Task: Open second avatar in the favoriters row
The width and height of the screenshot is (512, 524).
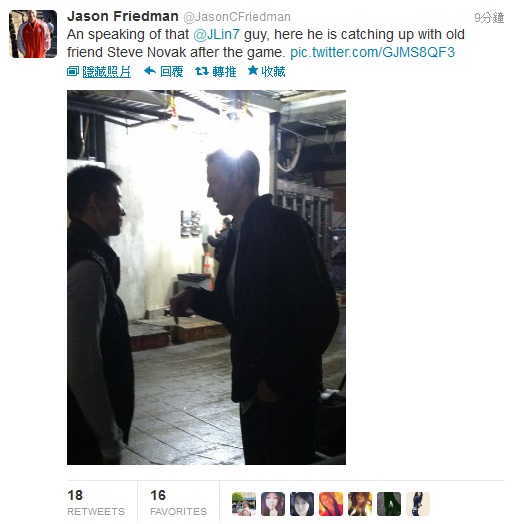Action: tap(273, 504)
